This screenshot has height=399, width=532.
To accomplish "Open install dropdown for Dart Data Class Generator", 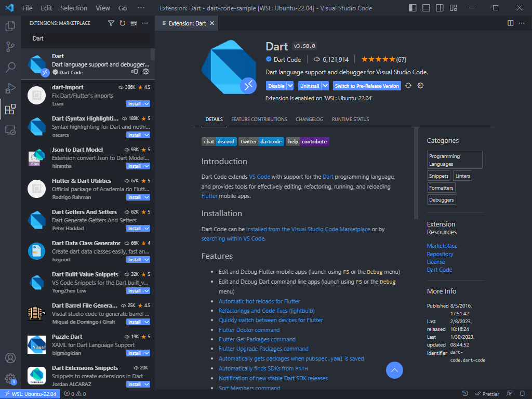I will (147, 260).
